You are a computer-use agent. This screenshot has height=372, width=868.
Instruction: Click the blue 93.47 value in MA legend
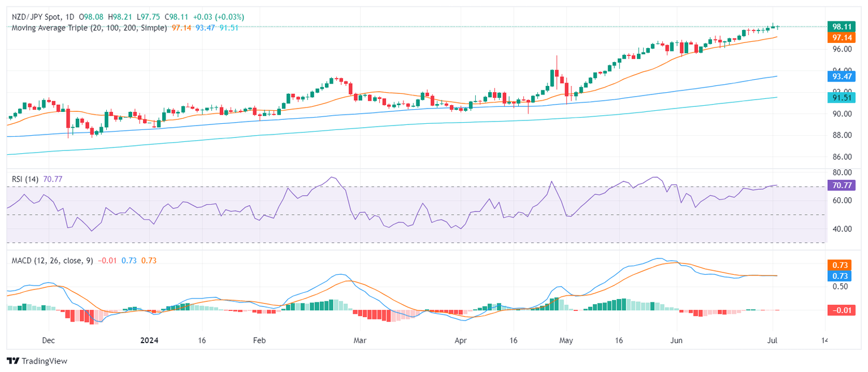(205, 28)
